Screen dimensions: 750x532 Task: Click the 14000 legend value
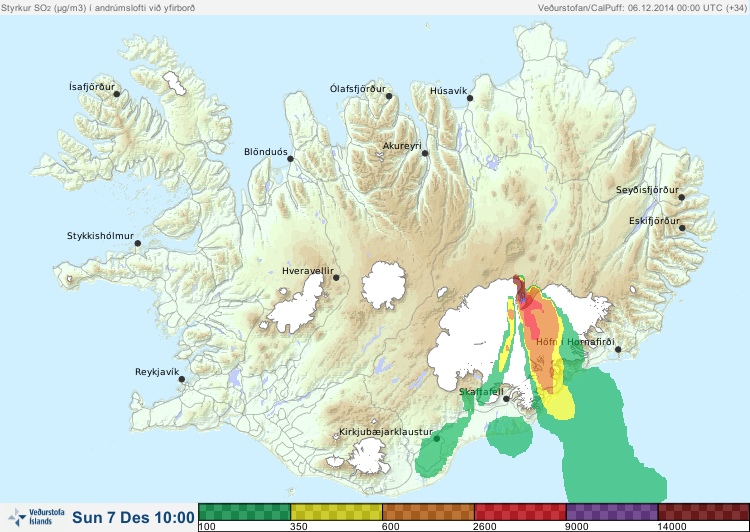tap(672, 527)
